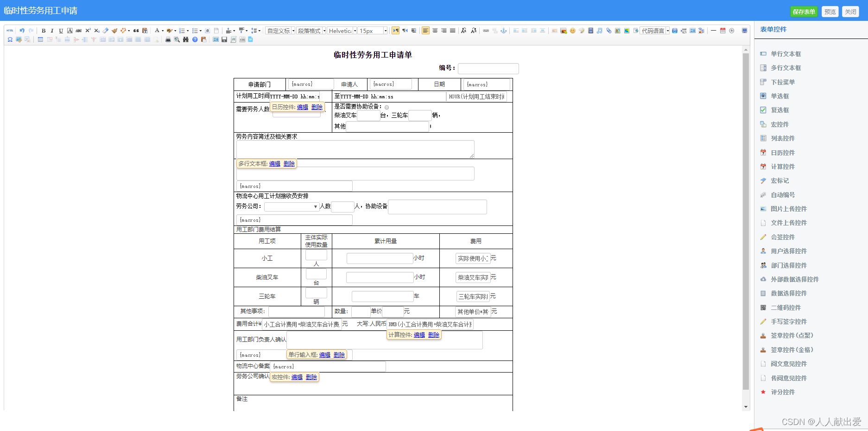Toggle italic formatting
The image size is (868, 431).
point(52,31)
